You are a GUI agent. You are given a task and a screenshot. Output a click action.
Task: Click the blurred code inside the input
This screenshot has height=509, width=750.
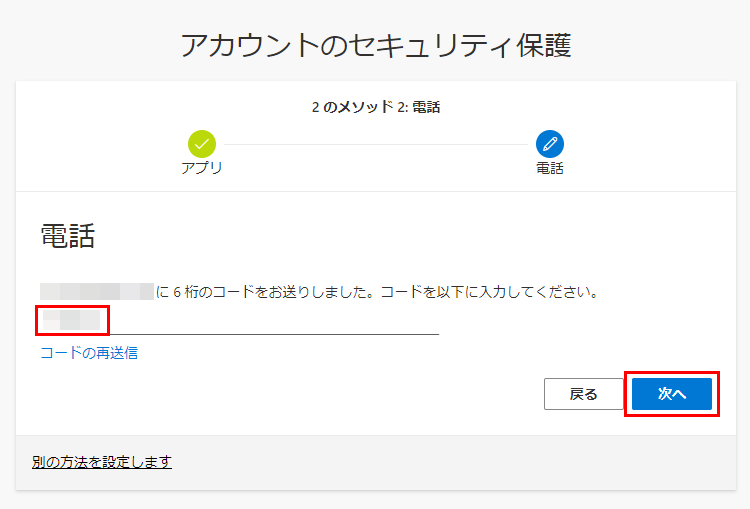(x=72, y=320)
